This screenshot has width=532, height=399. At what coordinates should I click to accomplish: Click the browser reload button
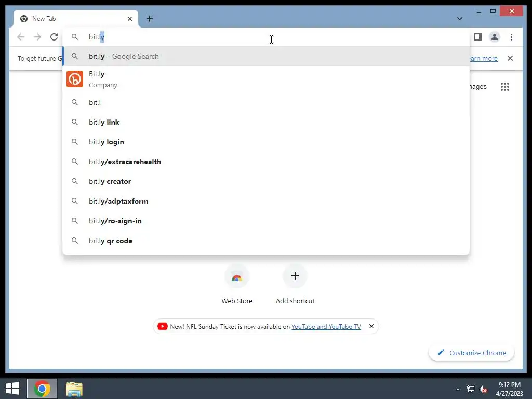pyautogui.click(x=54, y=37)
